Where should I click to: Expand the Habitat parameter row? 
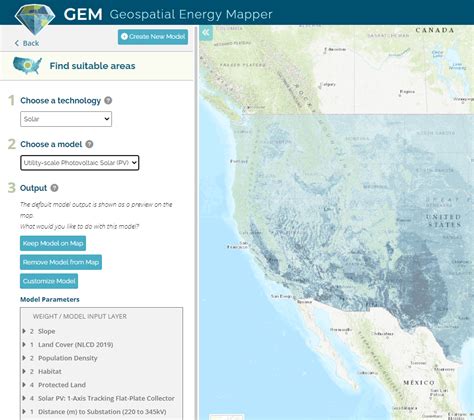tap(24, 371)
